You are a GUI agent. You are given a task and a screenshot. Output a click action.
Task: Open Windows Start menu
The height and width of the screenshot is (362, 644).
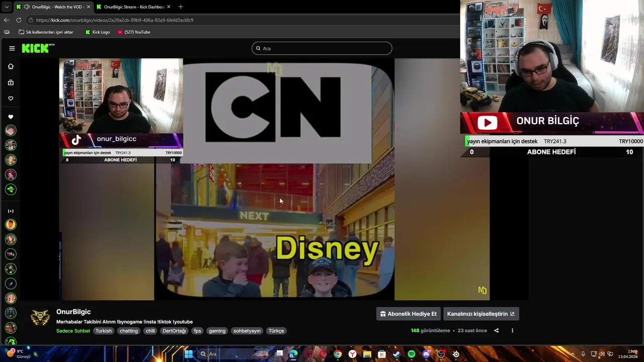click(x=189, y=354)
